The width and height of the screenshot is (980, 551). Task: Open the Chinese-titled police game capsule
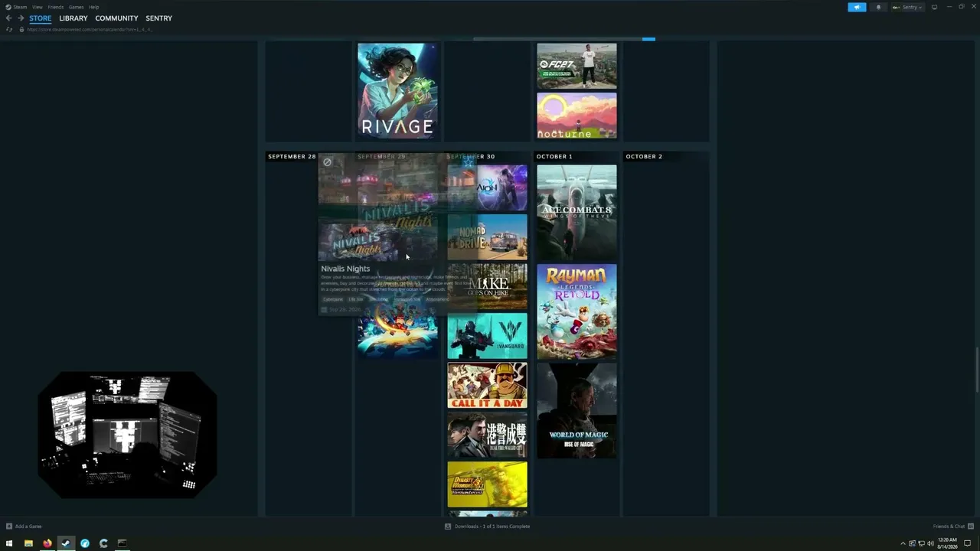click(x=488, y=435)
